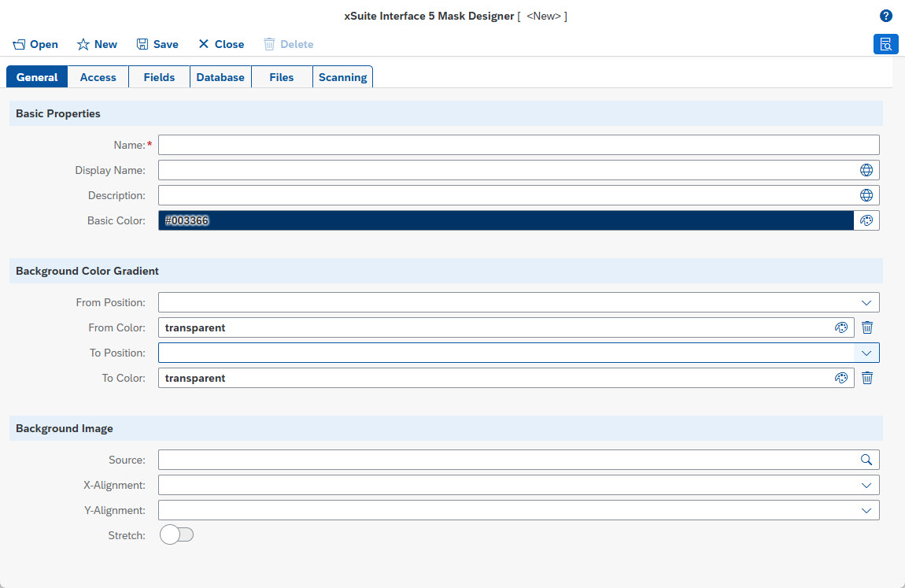The width and height of the screenshot is (905, 588).
Task: Click New to create a new mask
Action: click(97, 44)
